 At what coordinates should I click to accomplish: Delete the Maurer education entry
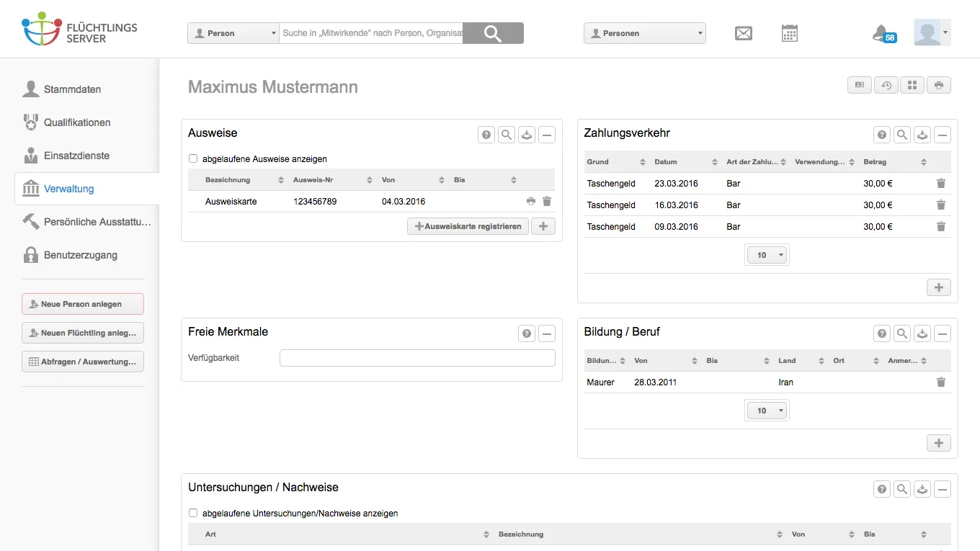click(x=941, y=382)
